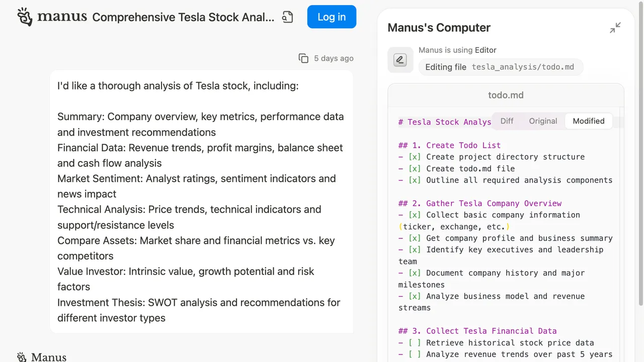
Task: Click the "Create todo.md file" line
Action: tap(457, 168)
